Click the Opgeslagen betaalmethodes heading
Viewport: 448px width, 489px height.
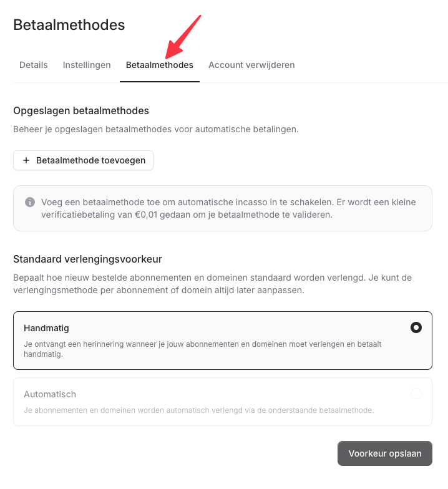[81, 111]
